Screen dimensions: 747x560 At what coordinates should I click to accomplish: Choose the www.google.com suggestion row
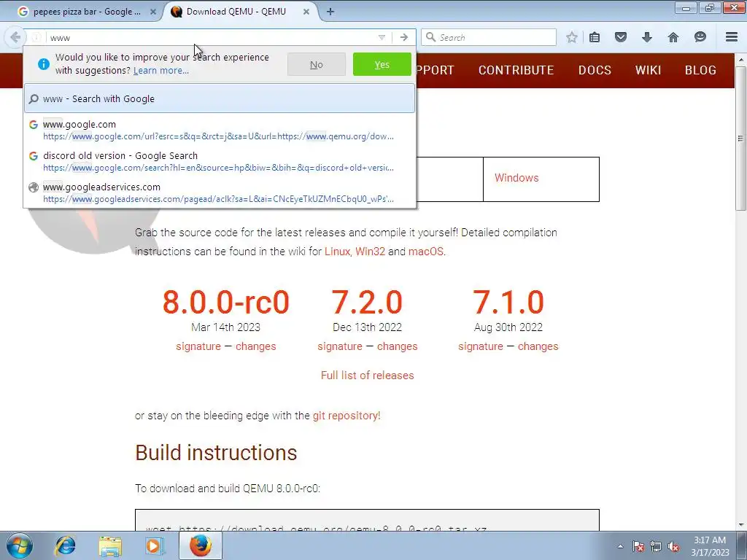pos(220,130)
